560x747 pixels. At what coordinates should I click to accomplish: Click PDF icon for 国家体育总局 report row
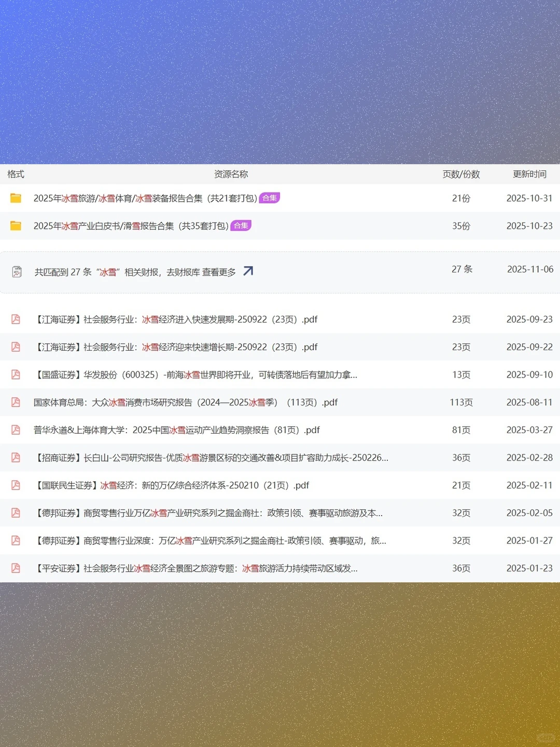pyautogui.click(x=16, y=402)
